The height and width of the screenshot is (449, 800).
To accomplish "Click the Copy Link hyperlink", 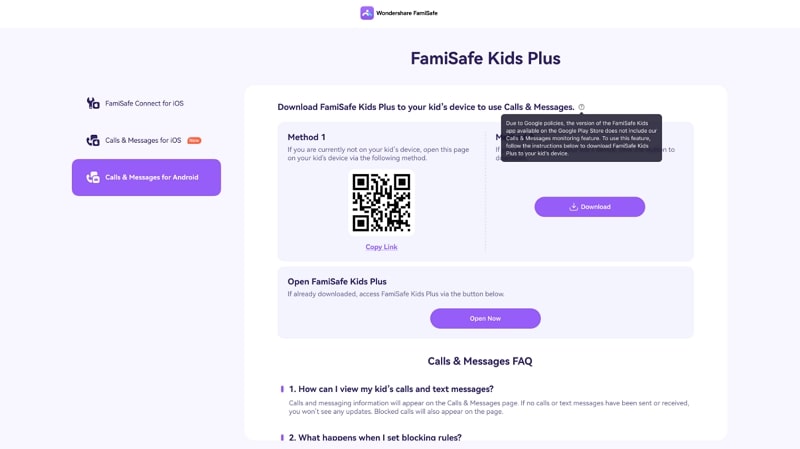I will [381, 247].
